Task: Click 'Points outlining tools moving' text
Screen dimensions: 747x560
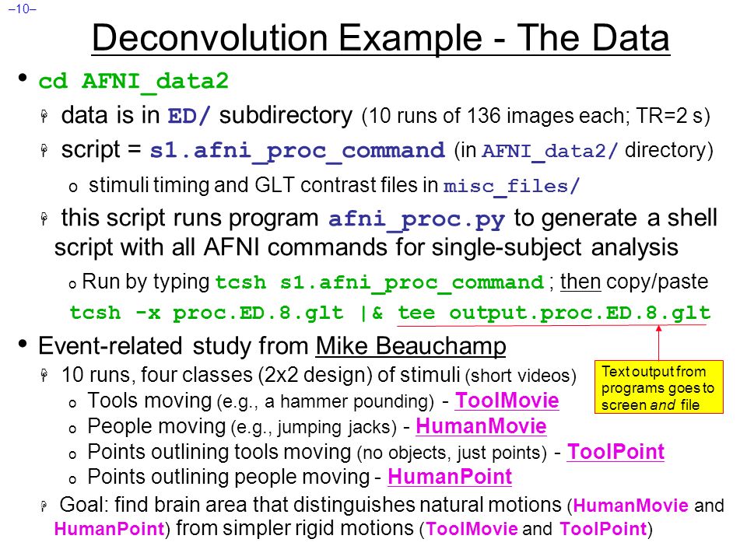Action: (x=219, y=451)
